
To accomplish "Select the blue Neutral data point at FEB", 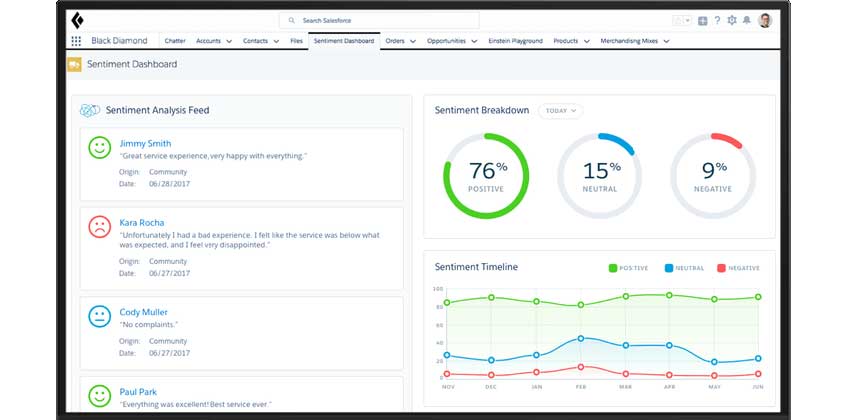I will click(581, 338).
